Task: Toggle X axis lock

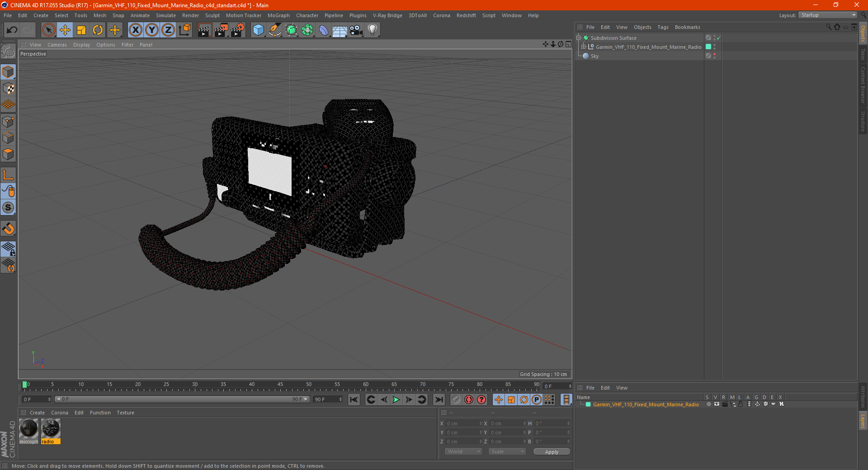Action: (x=135, y=30)
